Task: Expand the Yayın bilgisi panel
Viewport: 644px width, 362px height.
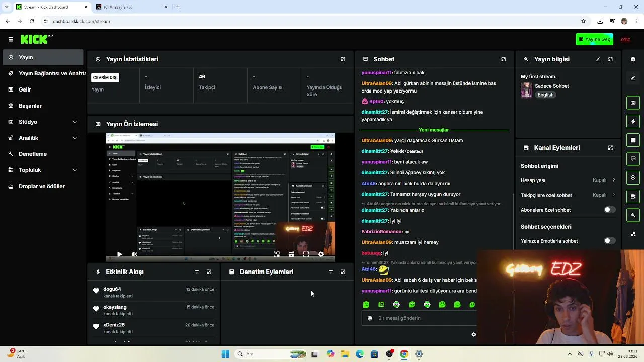Action: point(610,59)
